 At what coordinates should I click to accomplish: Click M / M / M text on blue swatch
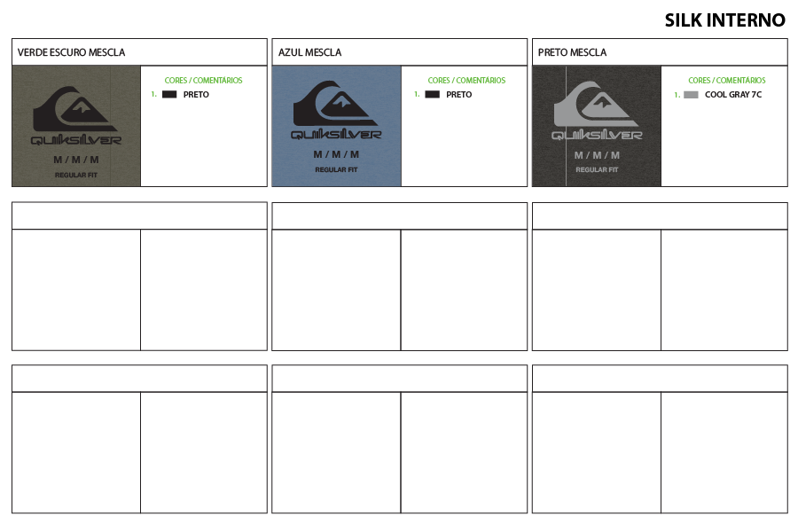point(336,154)
